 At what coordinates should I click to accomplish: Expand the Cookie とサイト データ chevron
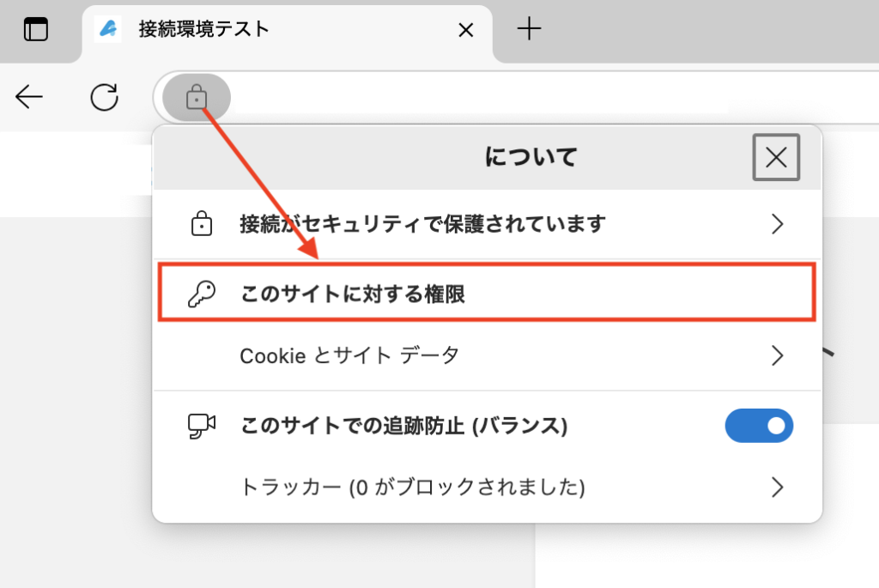pyautogui.click(x=777, y=355)
